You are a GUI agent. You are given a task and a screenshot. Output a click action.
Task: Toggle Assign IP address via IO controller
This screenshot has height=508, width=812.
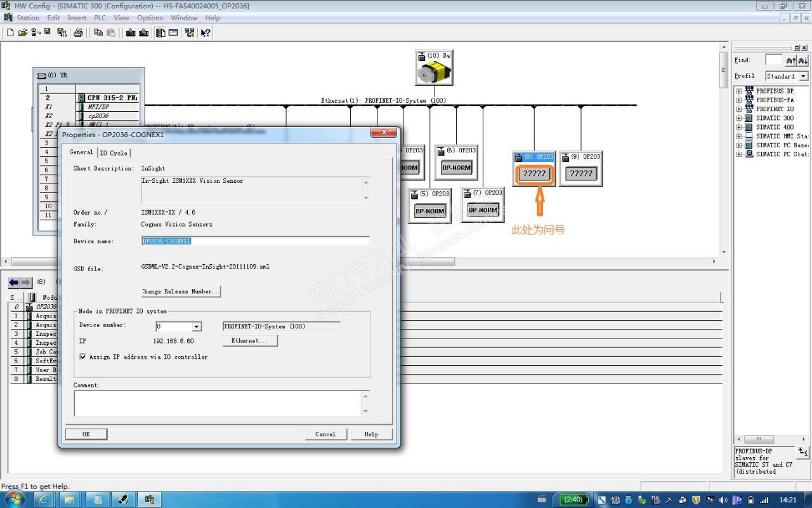coord(82,357)
